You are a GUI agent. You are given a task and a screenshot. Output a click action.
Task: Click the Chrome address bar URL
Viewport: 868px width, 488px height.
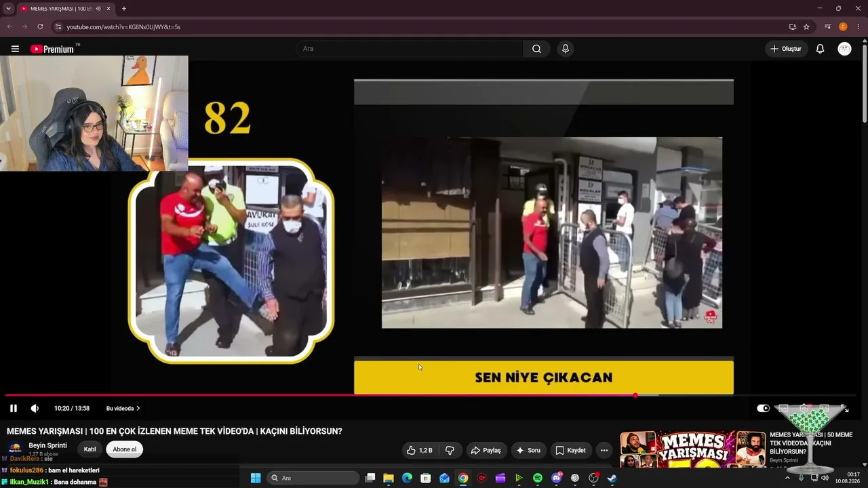click(123, 27)
